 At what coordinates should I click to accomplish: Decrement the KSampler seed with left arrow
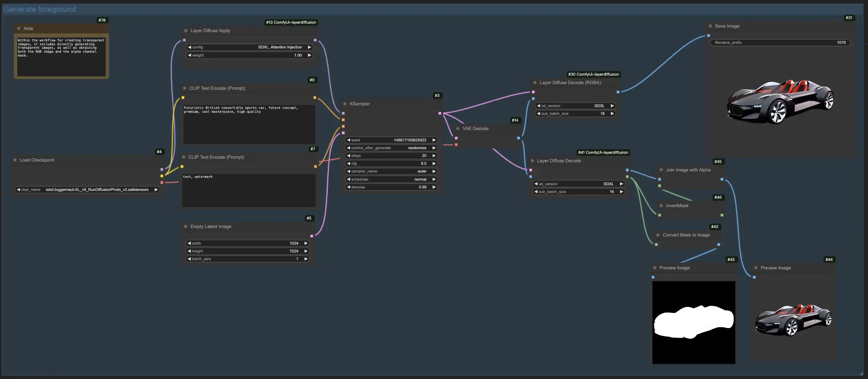348,140
